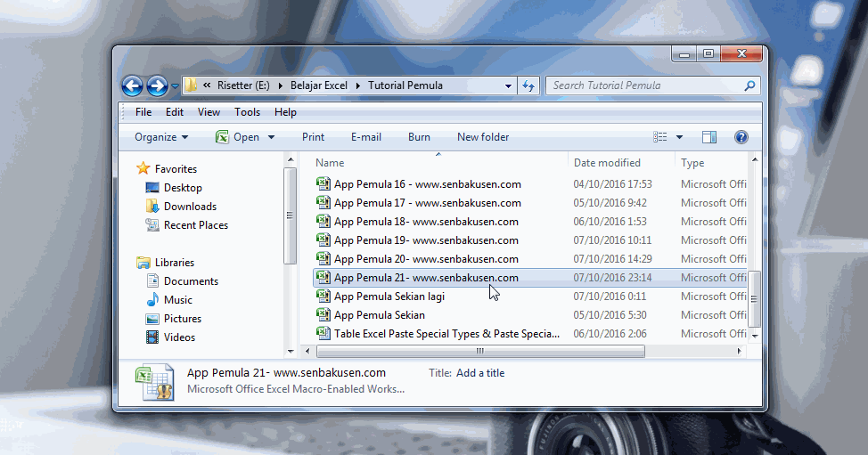Image resolution: width=868 pixels, height=455 pixels.
Task: Click Belajar Excel in the address breadcrumb
Action: [x=319, y=85]
